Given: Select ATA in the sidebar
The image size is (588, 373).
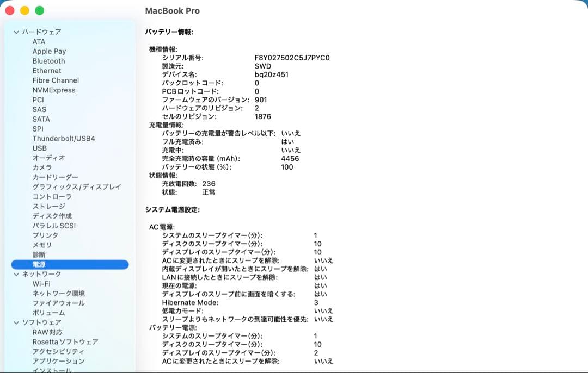Looking at the screenshot, I should pyautogui.click(x=39, y=41).
